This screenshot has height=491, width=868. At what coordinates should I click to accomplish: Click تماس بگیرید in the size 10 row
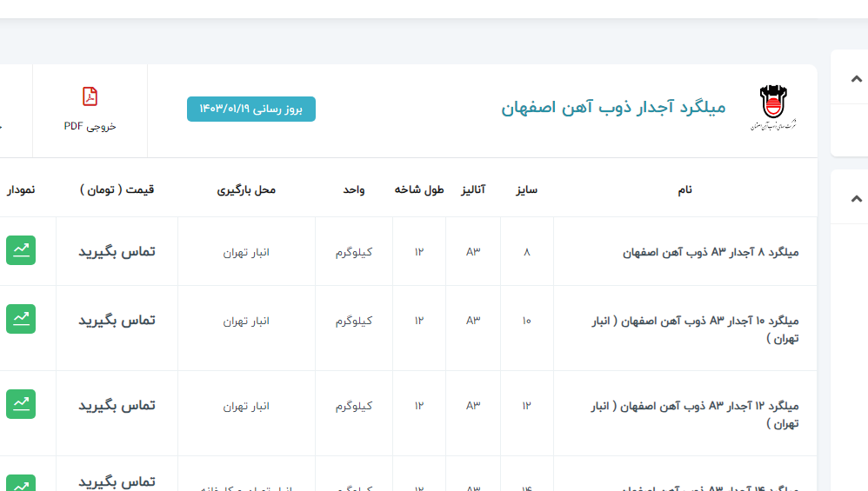(x=117, y=320)
